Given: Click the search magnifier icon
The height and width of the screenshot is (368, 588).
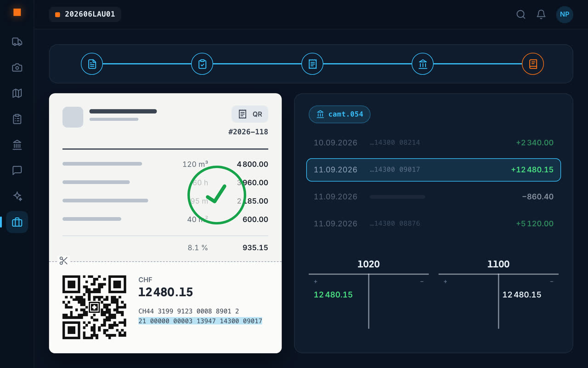Looking at the screenshot, I should coord(521,14).
